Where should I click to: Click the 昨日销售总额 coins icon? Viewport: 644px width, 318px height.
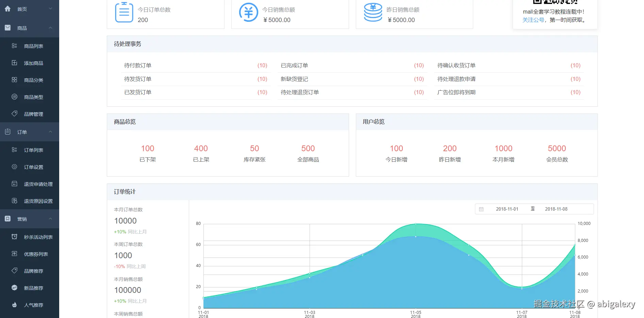373,12
